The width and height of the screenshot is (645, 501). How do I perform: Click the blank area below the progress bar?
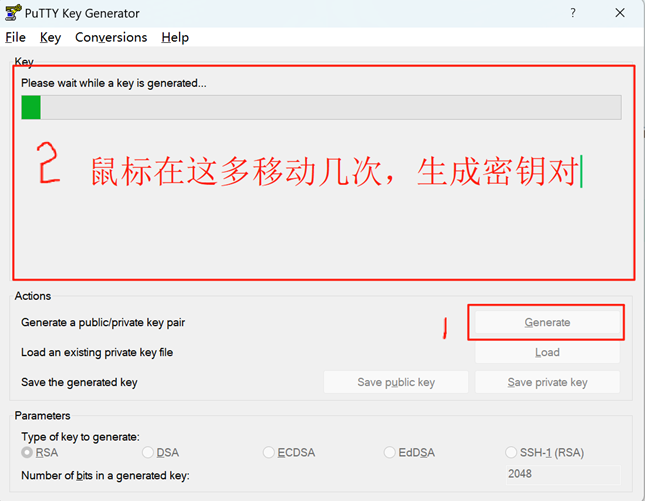click(x=320, y=230)
